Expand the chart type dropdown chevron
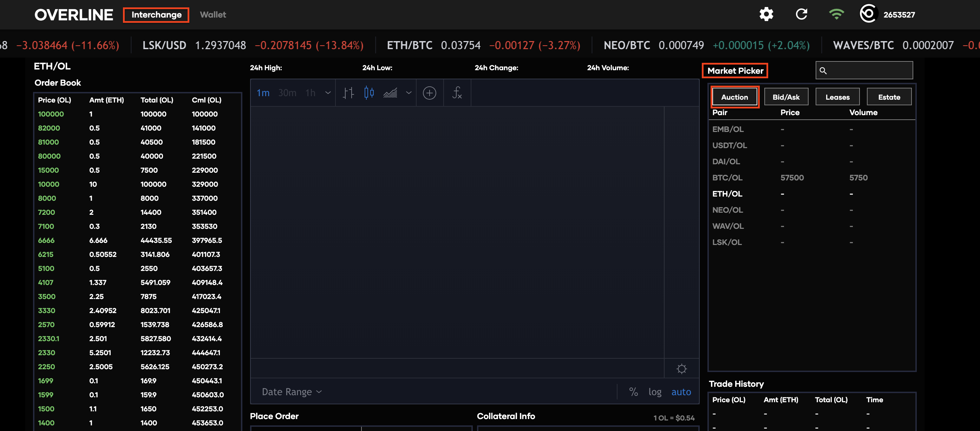Screen dimensions: 980x431 [409, 93]
